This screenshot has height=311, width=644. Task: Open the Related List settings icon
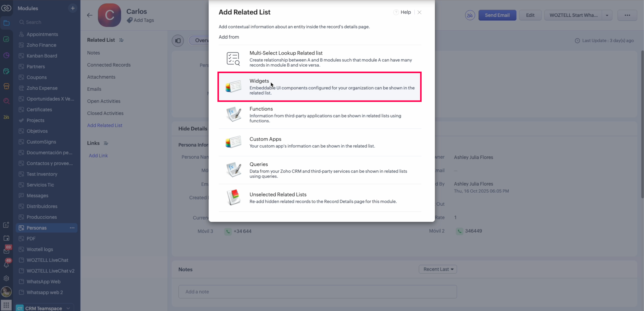tap(122, 40)
